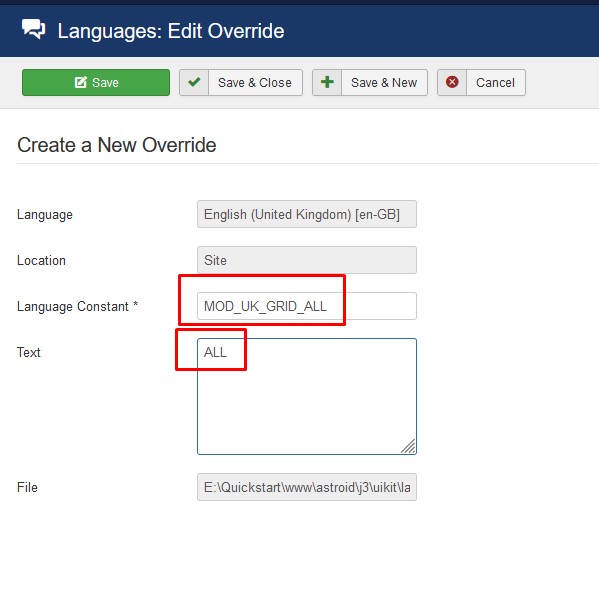Click the Create a New Override heading
Image resolution: width=599 pixels, height=613 pixels.
117,145
